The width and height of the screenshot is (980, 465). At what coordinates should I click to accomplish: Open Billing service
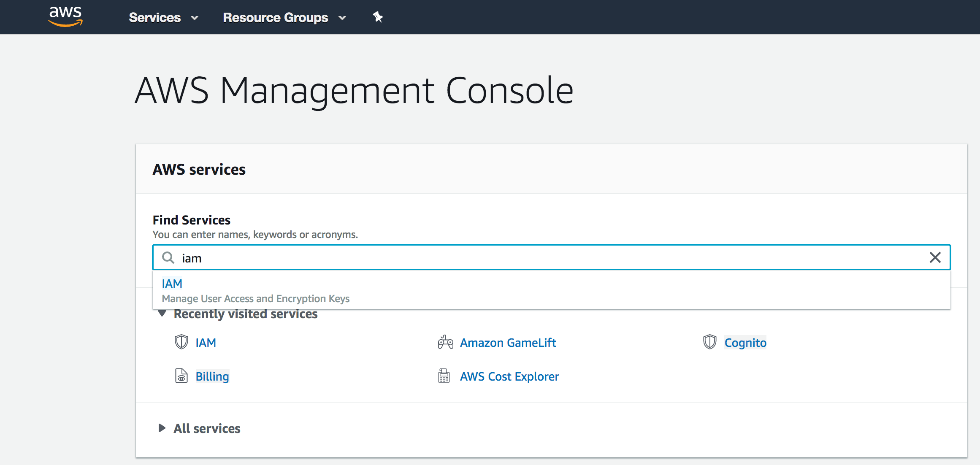coord(212,376)
